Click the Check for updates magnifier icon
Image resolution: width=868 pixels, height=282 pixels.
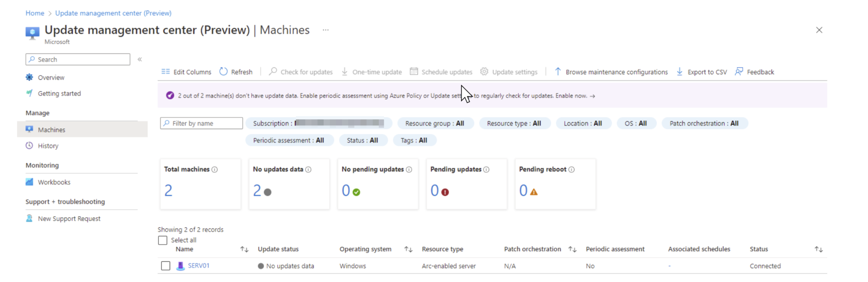[273, 71]
